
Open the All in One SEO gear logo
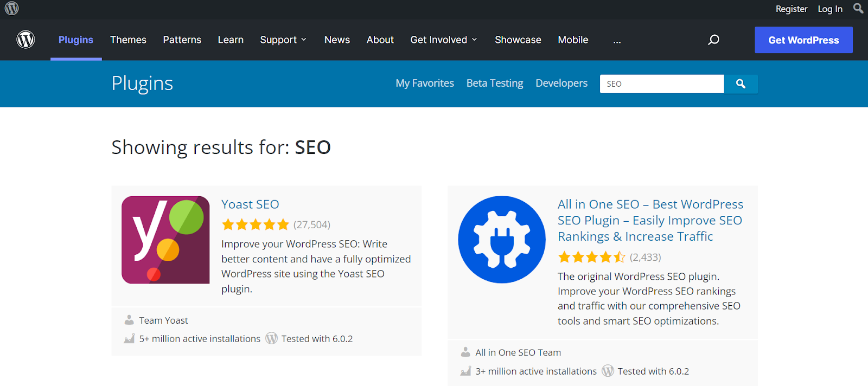pos(502,240)
